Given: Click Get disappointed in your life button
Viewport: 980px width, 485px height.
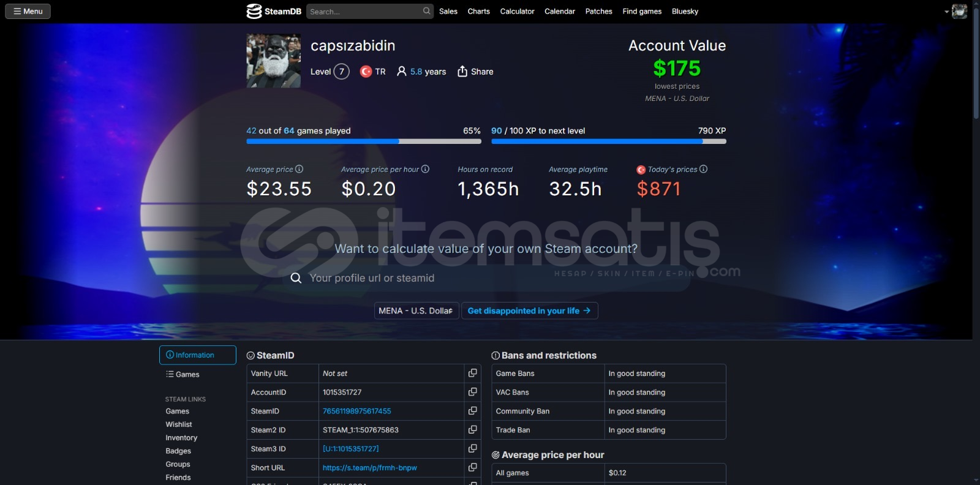Looking at the screenshot, I should click(530, 310).
